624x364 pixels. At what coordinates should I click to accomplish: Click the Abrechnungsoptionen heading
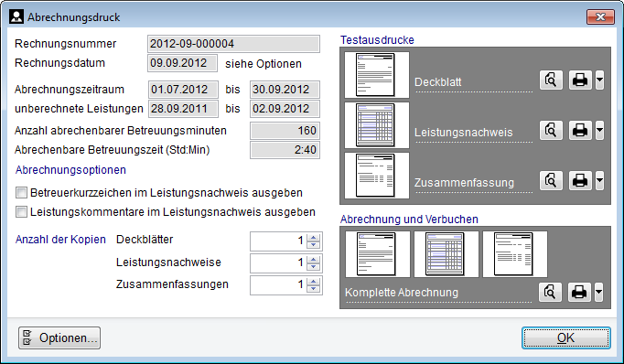(x=70, y=170)
